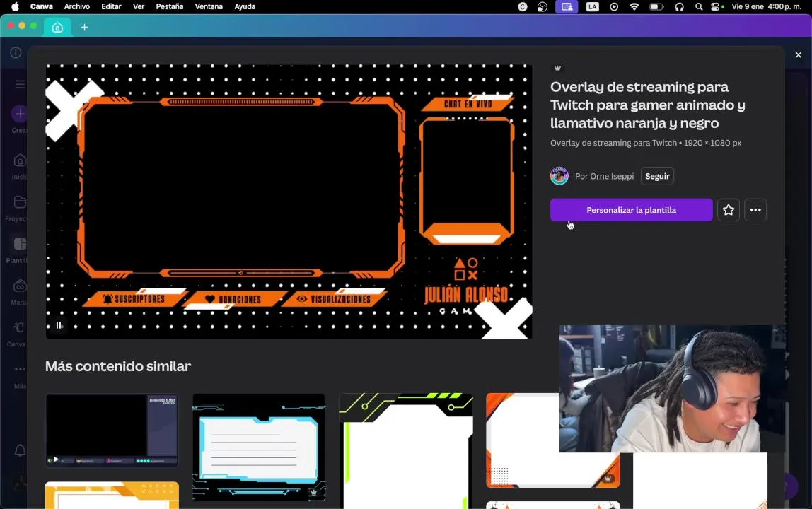
Task: Open the Editar menu
Action: [x=111, y=7]
